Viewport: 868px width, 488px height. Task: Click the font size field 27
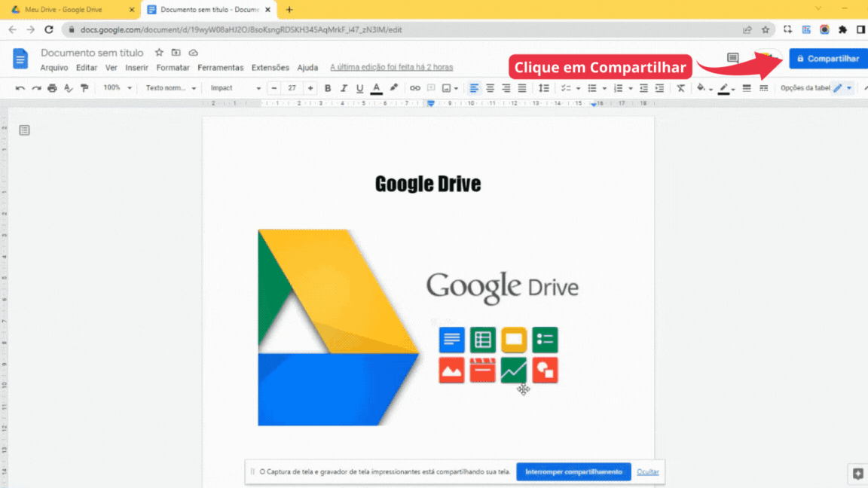[x=292, y=88]
